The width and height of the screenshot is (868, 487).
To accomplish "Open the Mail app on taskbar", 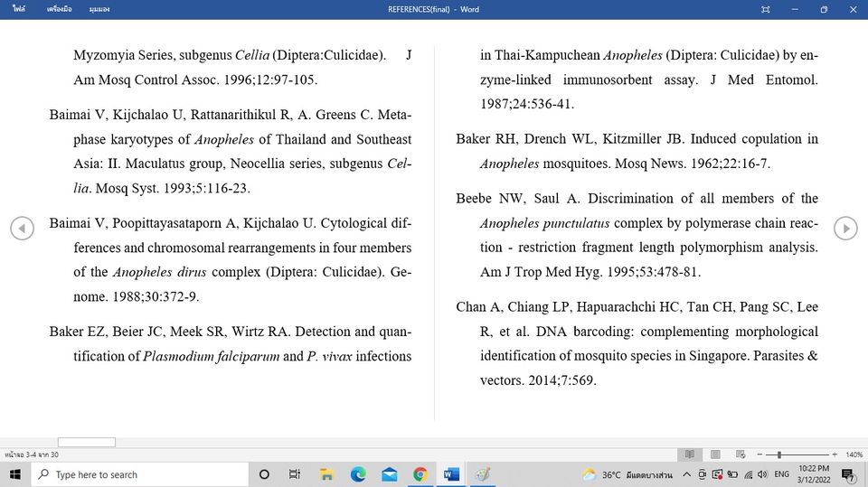I will pyautogui.click(x=389, y=474).
